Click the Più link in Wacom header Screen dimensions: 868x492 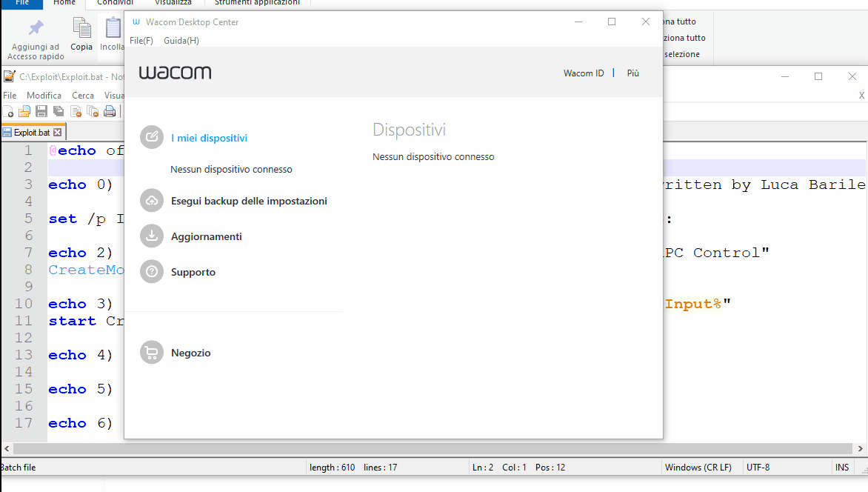(632, 73)
